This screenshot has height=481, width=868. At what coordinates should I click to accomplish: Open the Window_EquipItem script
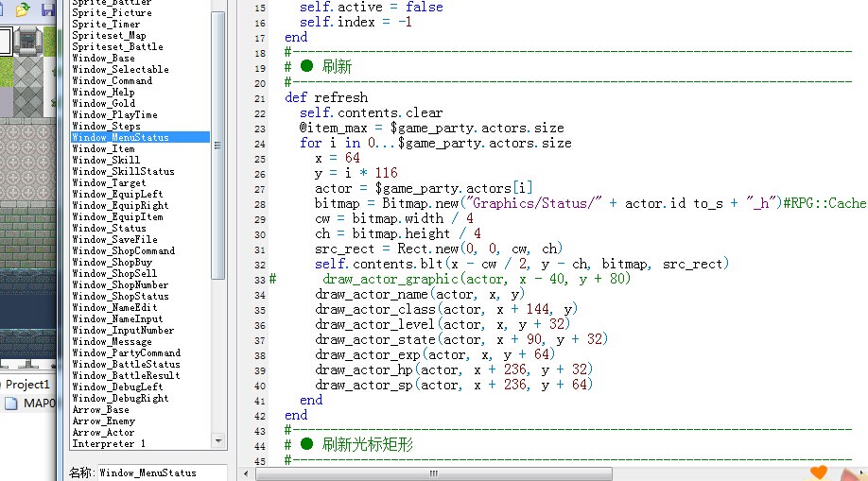[118, 217]
